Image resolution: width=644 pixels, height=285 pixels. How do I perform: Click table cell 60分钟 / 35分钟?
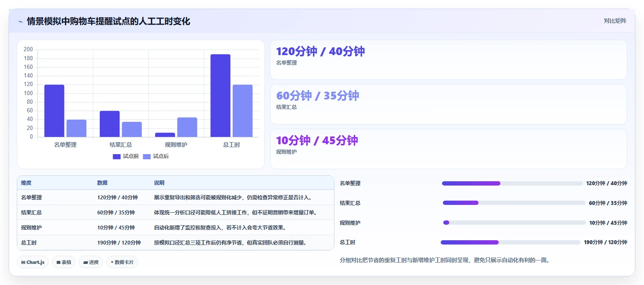(x=116, y=213)
